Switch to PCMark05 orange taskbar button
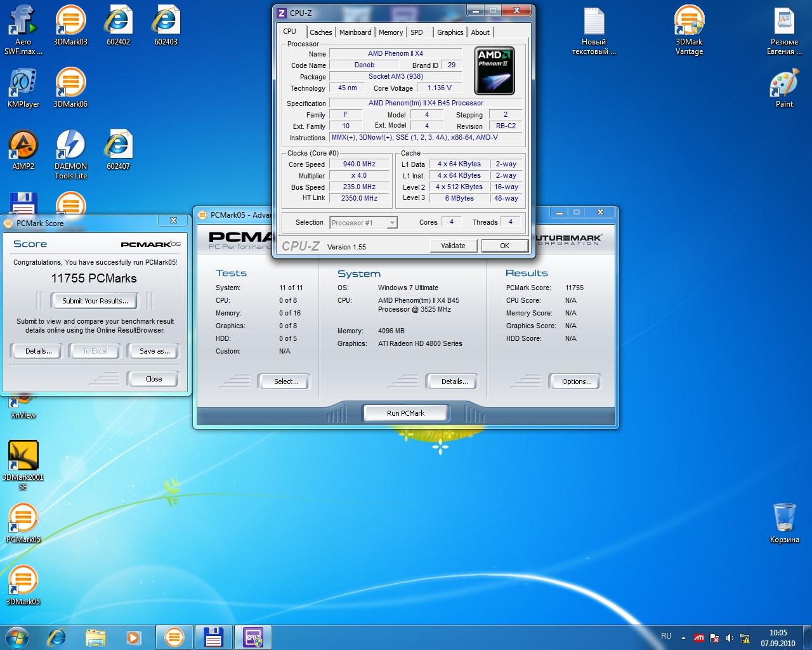 (174, 637)
